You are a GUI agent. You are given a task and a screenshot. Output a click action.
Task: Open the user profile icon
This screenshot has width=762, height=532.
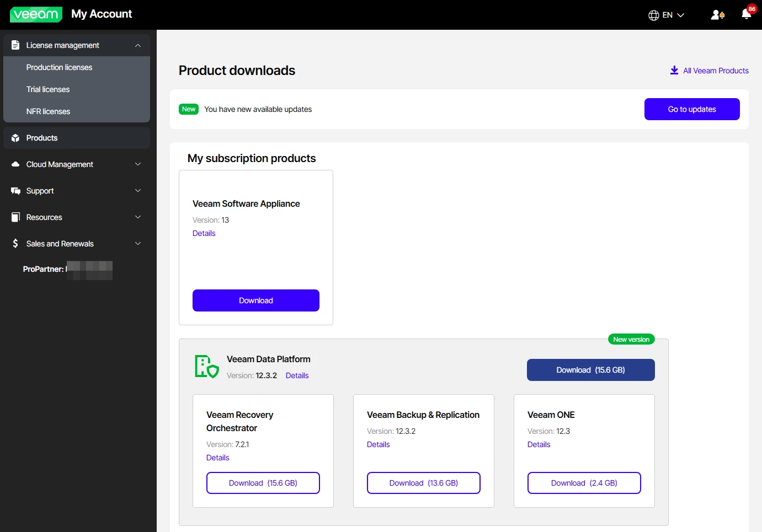717,15
